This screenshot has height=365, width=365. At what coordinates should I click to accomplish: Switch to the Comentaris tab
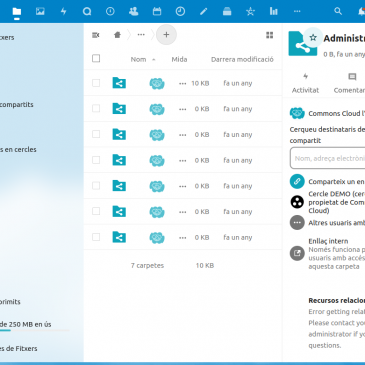click(x=349, y=83)
